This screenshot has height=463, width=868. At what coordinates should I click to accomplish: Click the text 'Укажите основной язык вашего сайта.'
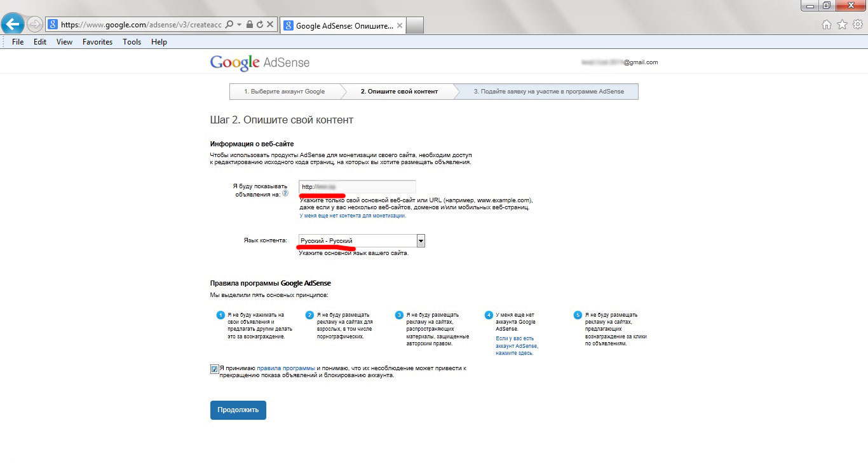pyautogui.click(x=353, y=253)
